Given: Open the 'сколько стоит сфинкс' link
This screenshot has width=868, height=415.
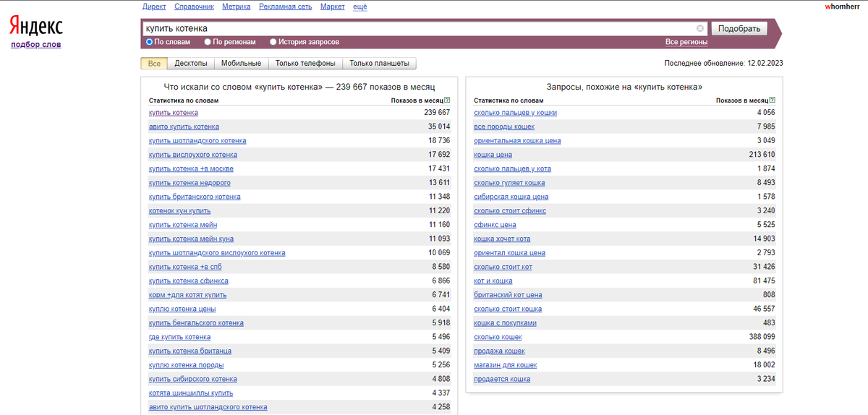Looking at the screenshot, I should tap(510, 211).
